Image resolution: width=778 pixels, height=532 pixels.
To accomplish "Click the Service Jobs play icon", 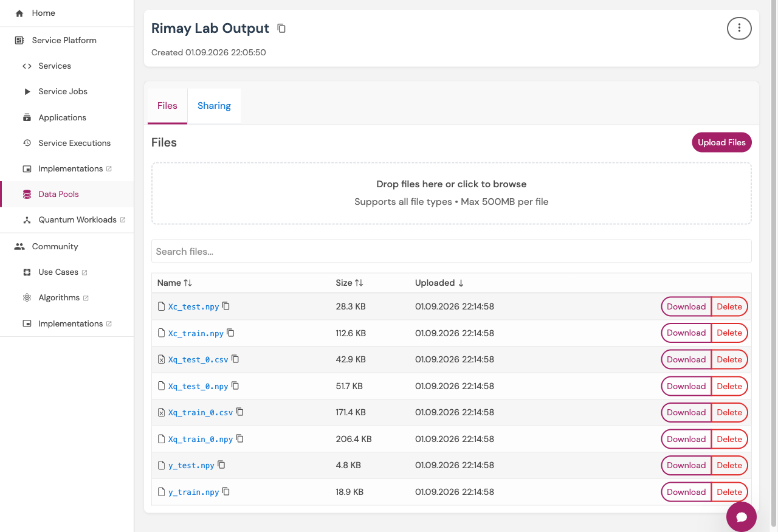I will pos(27,91).
